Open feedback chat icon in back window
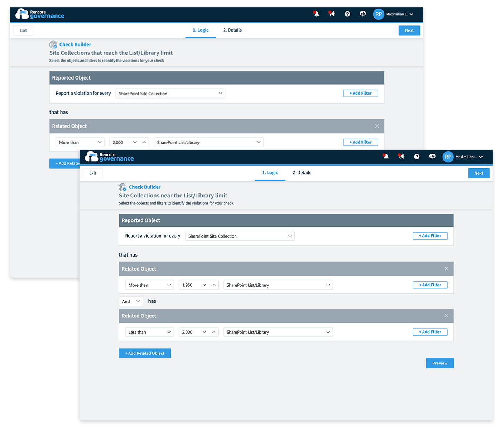Viewport: 504px width, 430px height. click(x=363, y=14)
